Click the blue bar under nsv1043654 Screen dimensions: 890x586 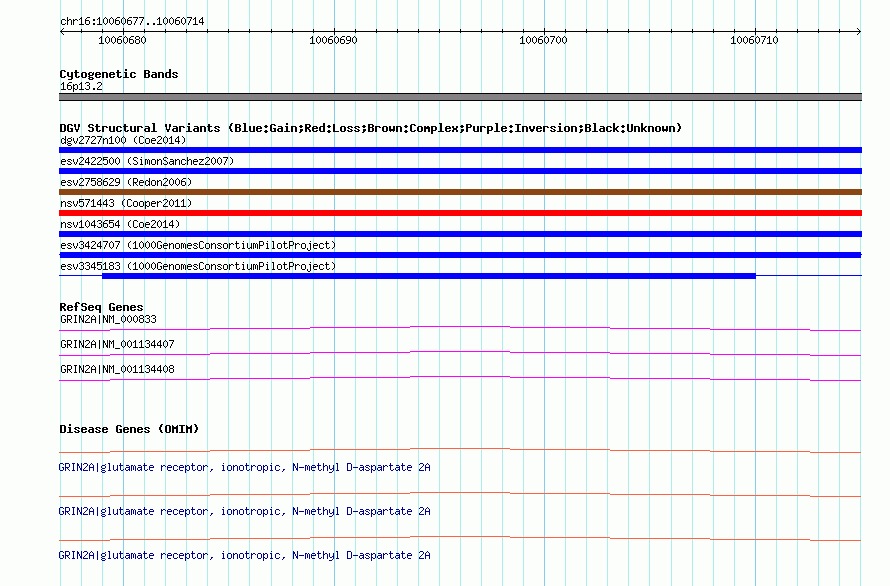click(460, 234)
